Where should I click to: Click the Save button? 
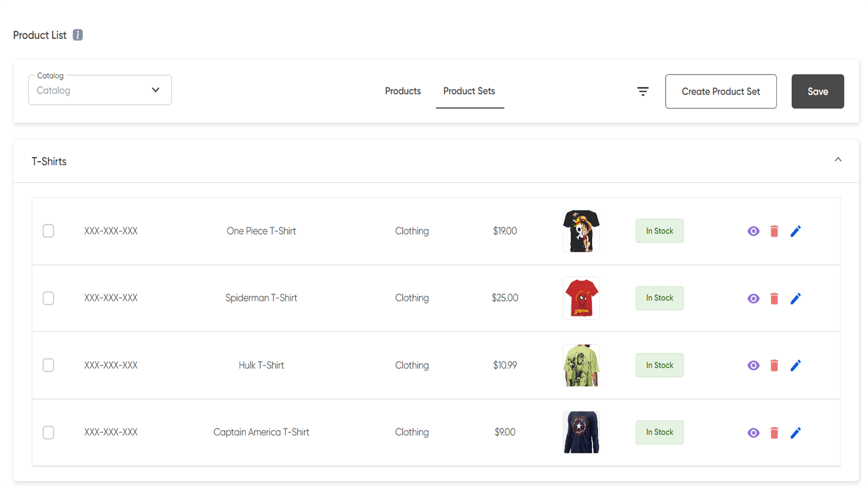(x=817, y=92)
